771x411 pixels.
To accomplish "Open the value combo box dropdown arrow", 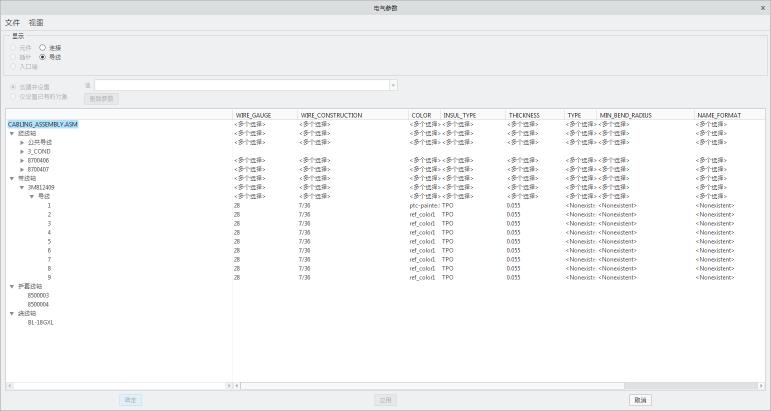I will pos(393,86).
